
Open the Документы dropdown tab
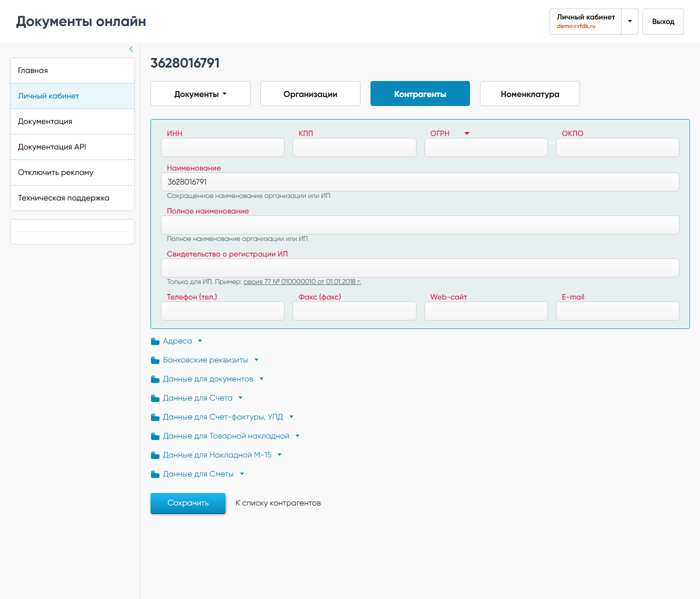point(200,93)
